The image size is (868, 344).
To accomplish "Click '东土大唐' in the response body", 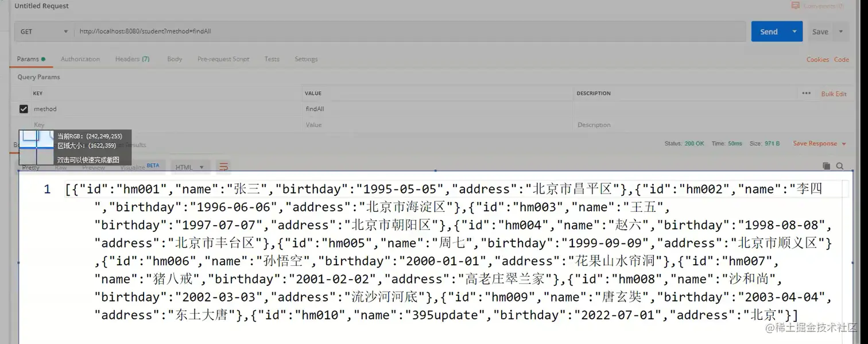I will pos(201,315).
